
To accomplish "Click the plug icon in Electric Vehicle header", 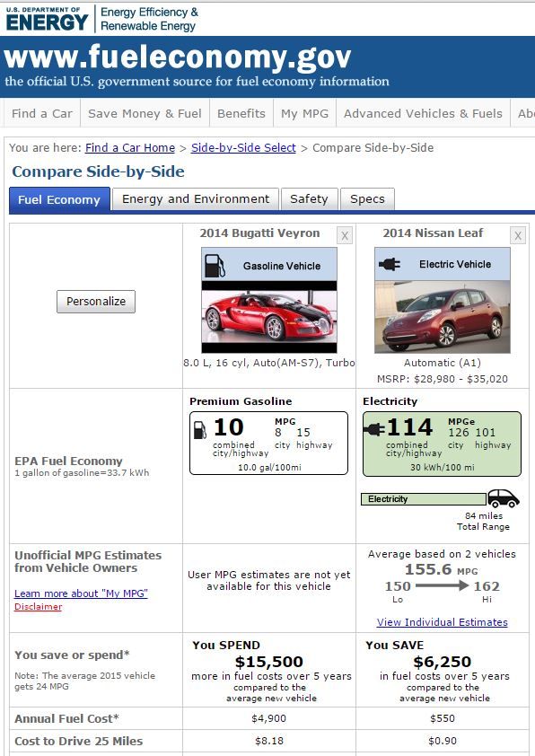I will (x=389, y=264).
